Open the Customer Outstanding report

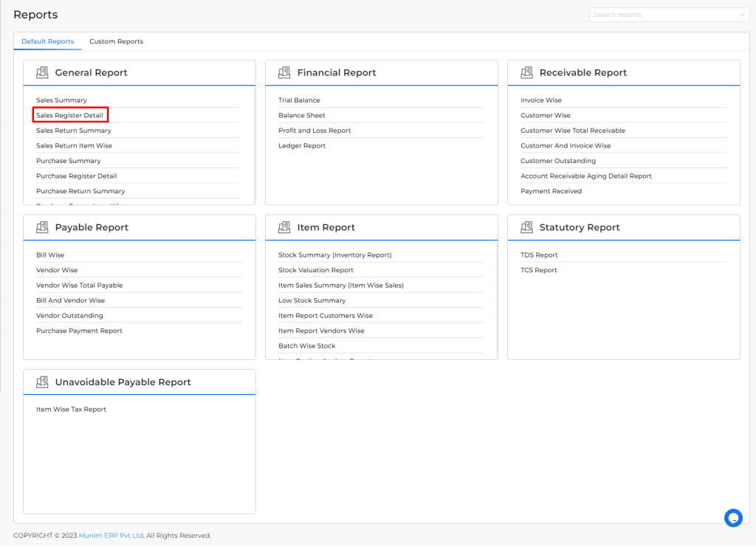(x=558, y=161)
